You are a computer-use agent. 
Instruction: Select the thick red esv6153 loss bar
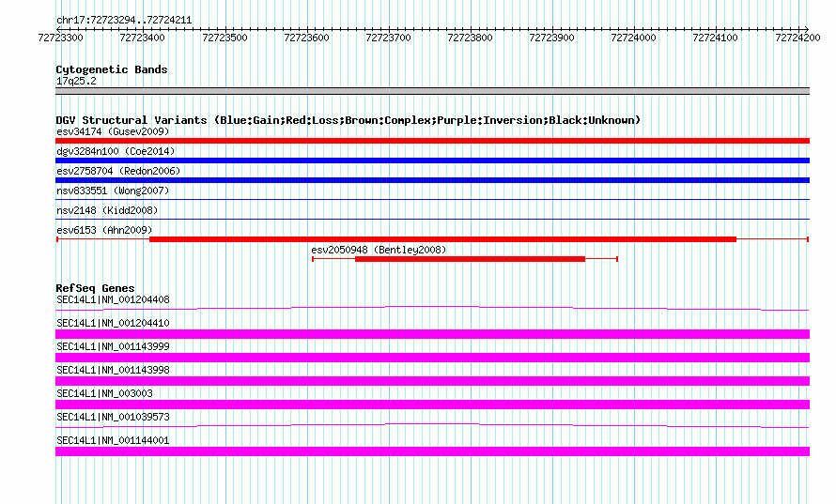443,239
